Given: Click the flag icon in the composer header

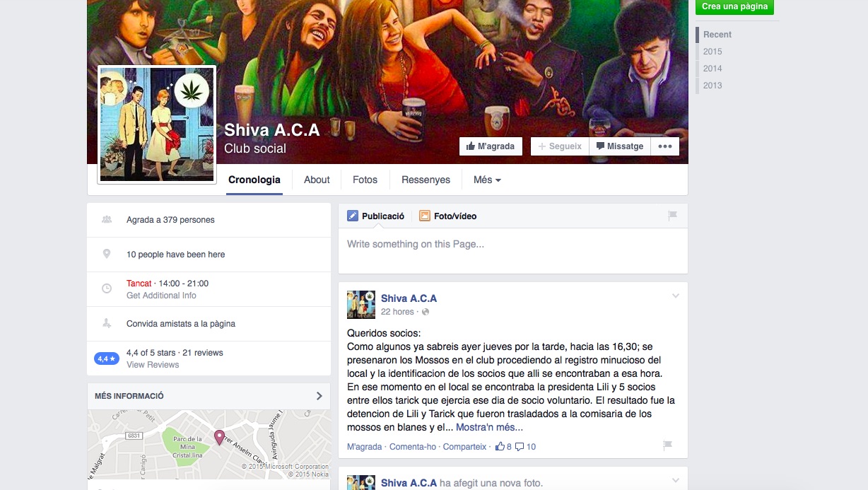Looking at the screenshot, I should tap(672, 216).
